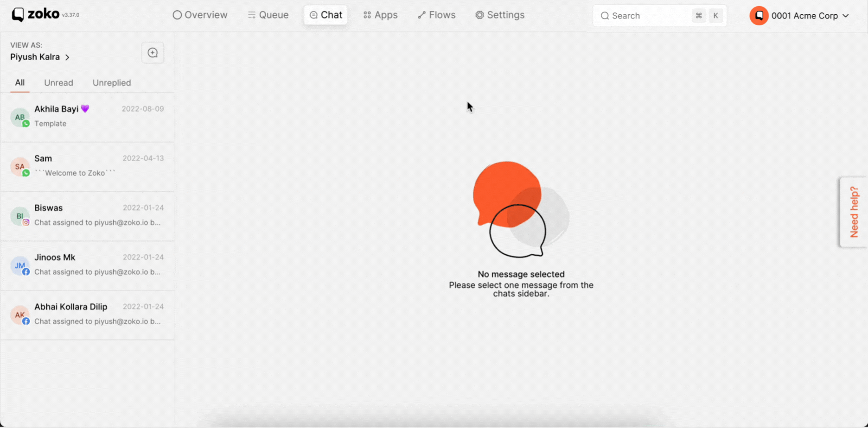Screen dimensions: 868x428
Task: Click the search magnifier icon
Action: coord(605,16)
